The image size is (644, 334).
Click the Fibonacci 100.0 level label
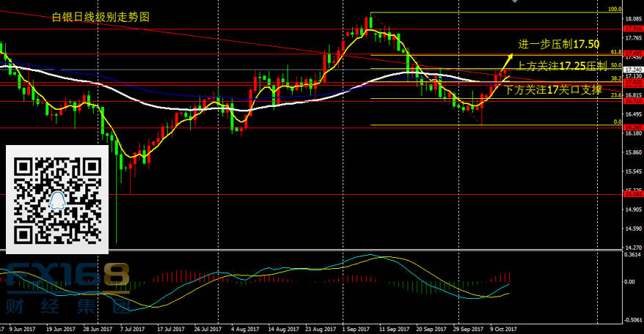(615, 10)
